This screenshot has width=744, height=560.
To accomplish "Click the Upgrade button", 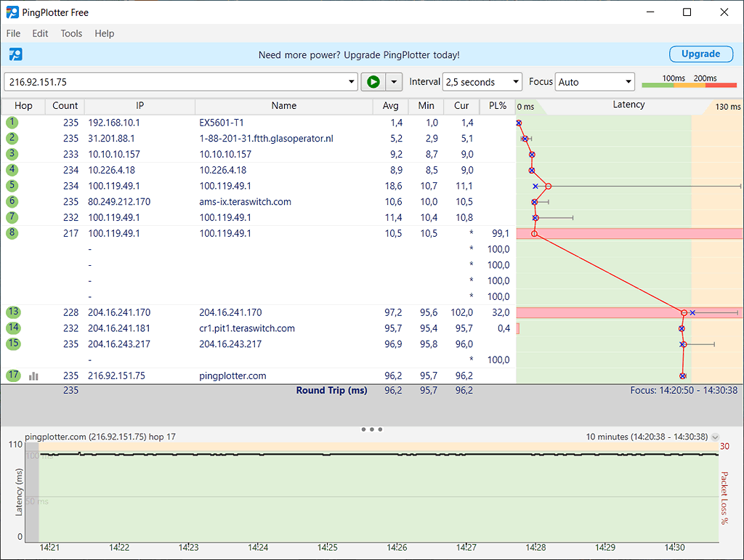I will [x=701, y=54].
